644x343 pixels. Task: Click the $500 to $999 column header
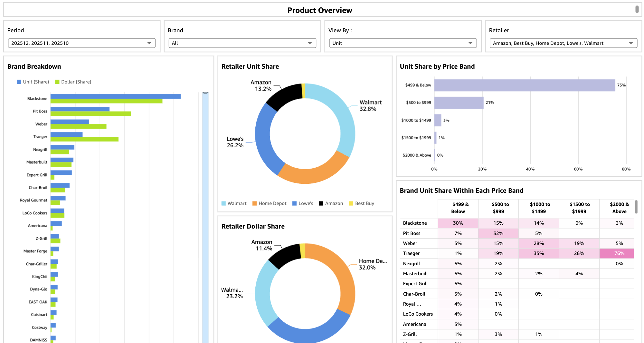pos(498,208)
